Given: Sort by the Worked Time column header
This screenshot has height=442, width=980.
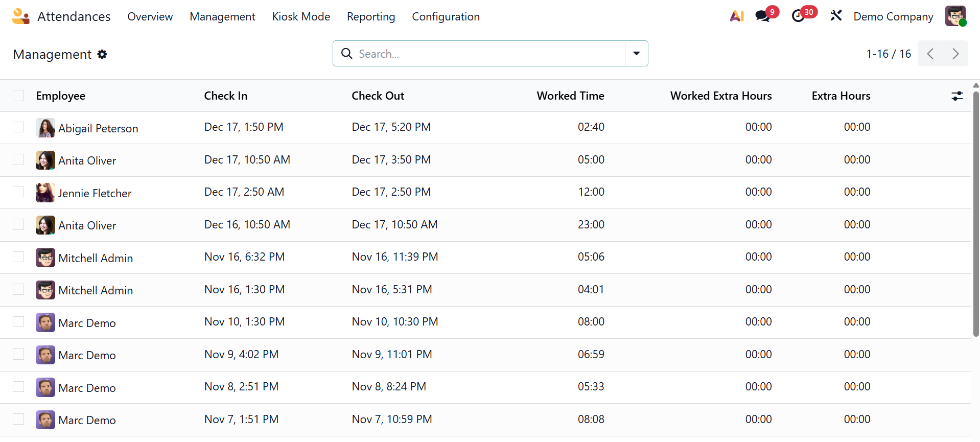Looking at the screenshot, I should (570, 96).
